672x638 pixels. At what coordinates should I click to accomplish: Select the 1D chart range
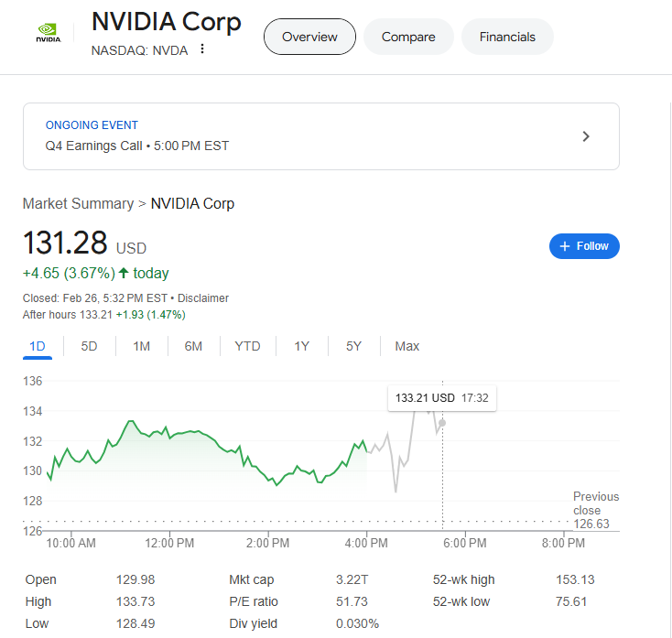pos(38,346)
